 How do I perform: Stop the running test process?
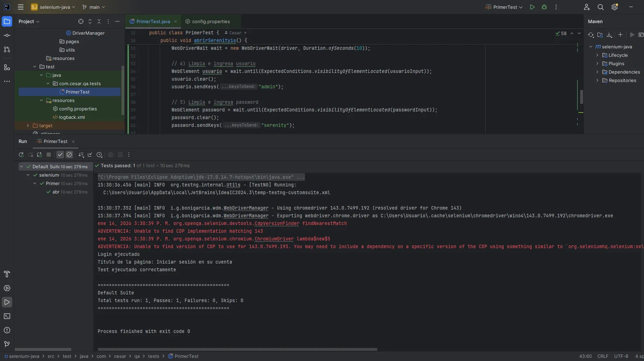[x=49, y=155]
